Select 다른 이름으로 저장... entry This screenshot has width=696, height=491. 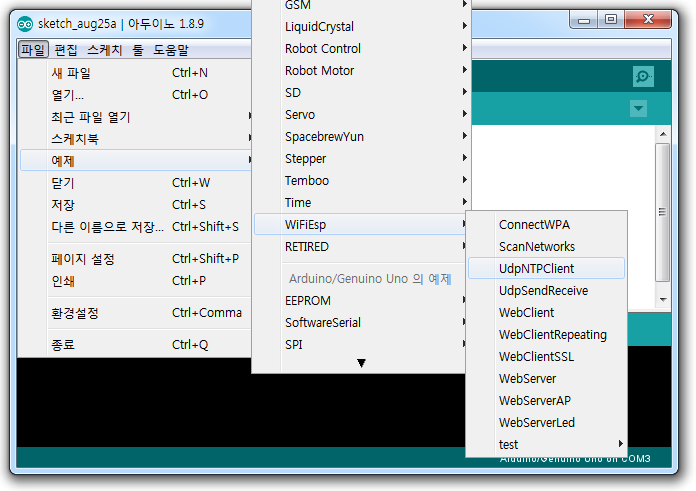136,226
